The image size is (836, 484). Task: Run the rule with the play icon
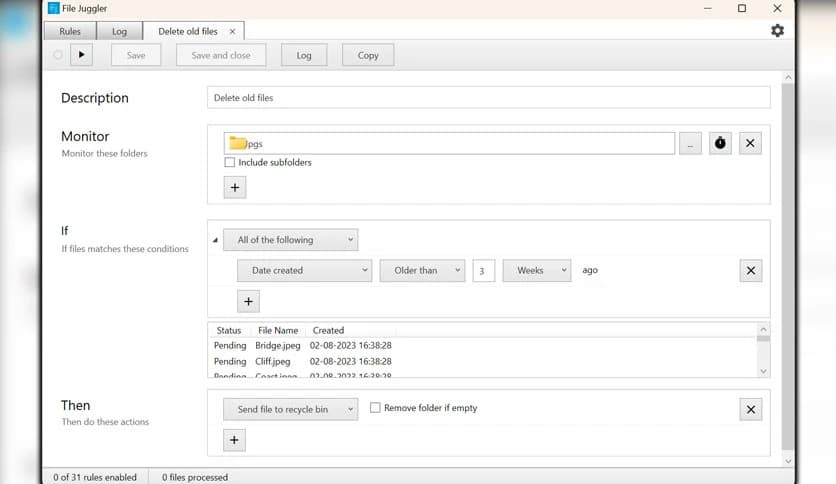pyautogui.click(x=82, y=55)
